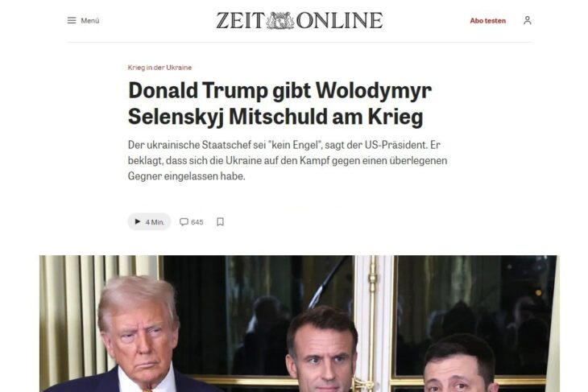Viewport: 588px width, 392px height.
Task: Open the article's main photo
Action: [300, 324]
